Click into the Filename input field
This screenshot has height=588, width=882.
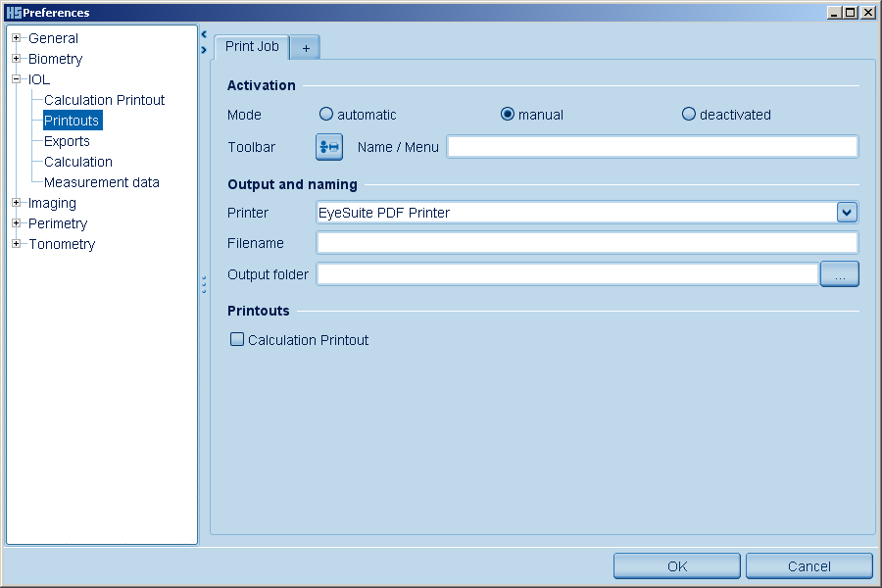pyautogui.click(x=586, y=243)
